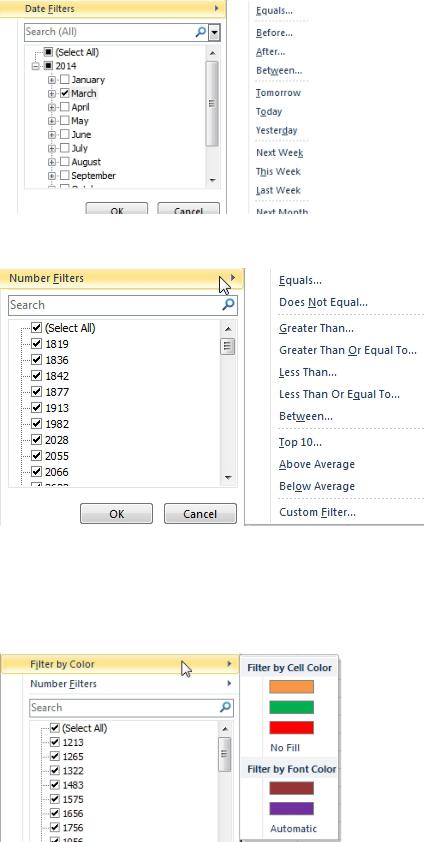This screenshot has height=842, width=424.
Task: Choose Between... in date filter submenu
Action: pos(279,70)
